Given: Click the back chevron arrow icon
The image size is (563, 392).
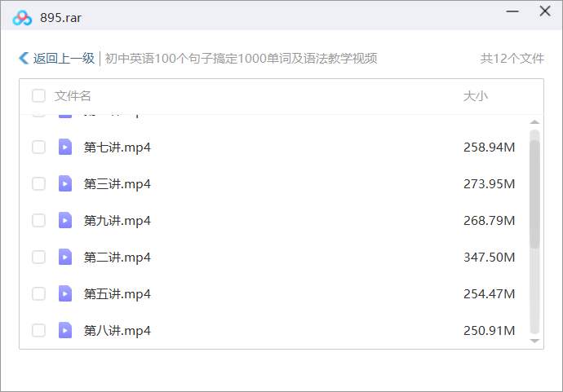Looking at the screenshot, I should pyautogui.click(x=24, y=59).
